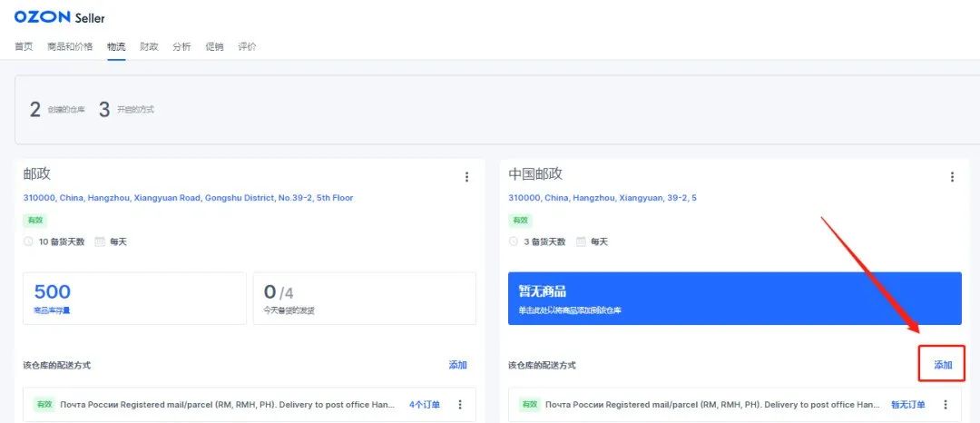
Task: Click the 中国邮政 warehouse title
Action: pyautogui.click(x=535, y=174)
